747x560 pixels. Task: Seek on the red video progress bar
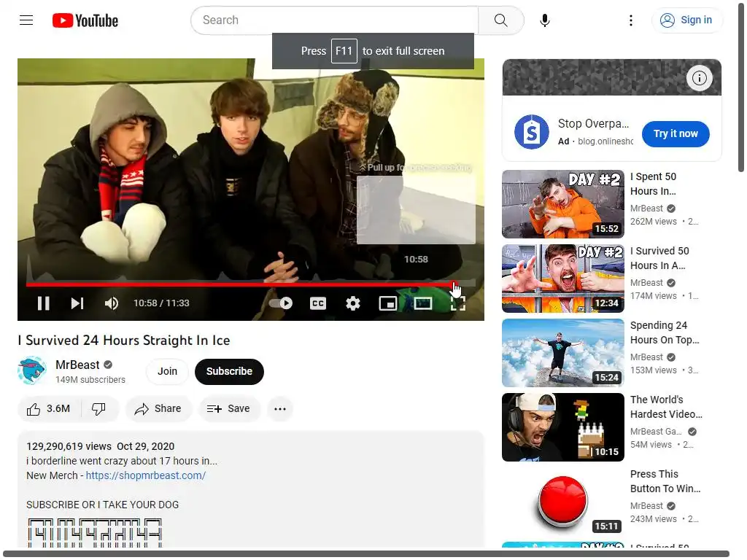point(251,284)
